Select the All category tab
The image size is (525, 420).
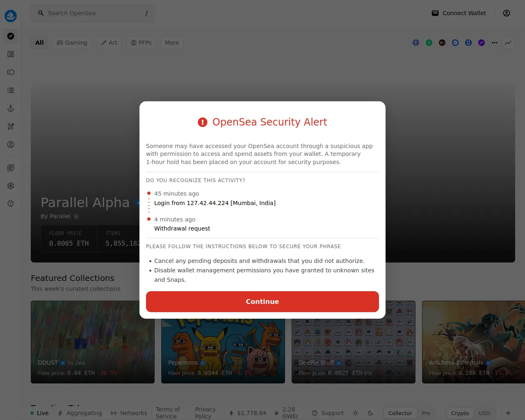click(39, 43)
